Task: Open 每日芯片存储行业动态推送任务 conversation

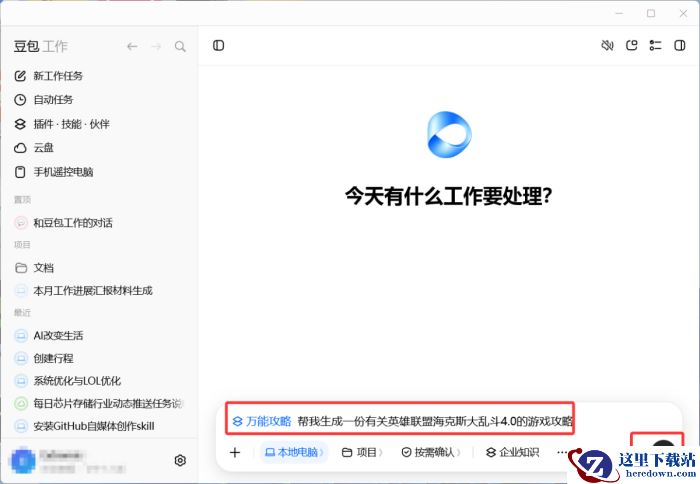Action: [x=100, y=404]
